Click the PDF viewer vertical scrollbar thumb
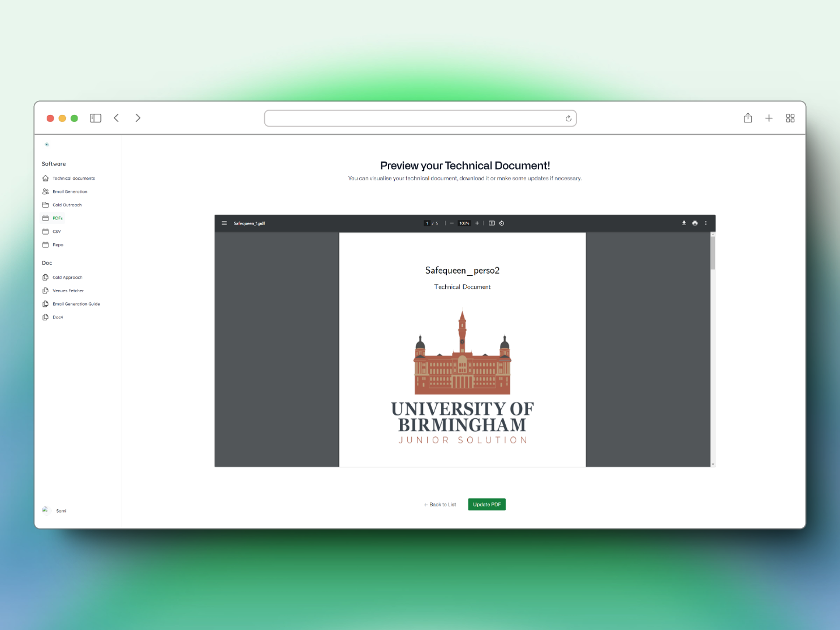The image size is (840, 630). (713, 252)
